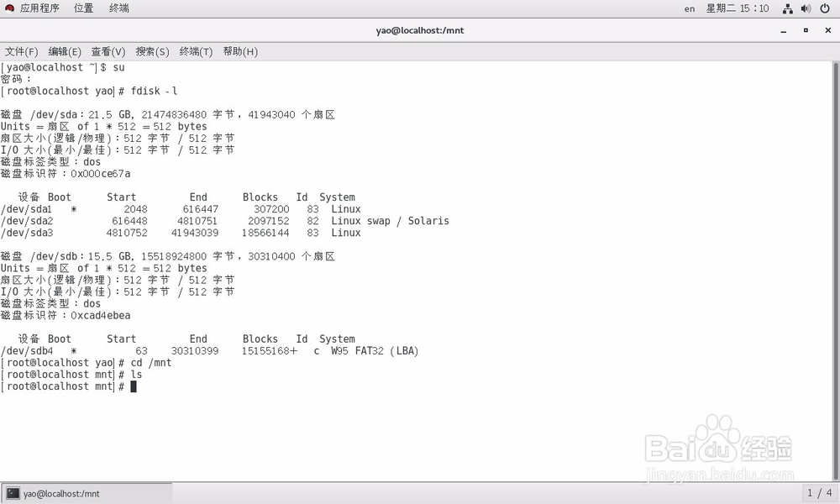Viewport: 840px width, 504px height.
Task: Click the terminal prompt cursor
Action: [134, 386]
